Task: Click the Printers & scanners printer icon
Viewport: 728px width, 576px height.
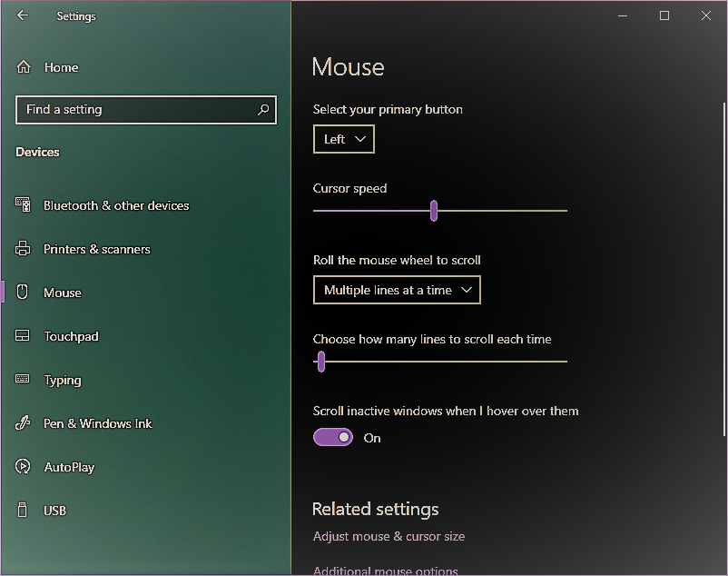Action: (23, 249)
